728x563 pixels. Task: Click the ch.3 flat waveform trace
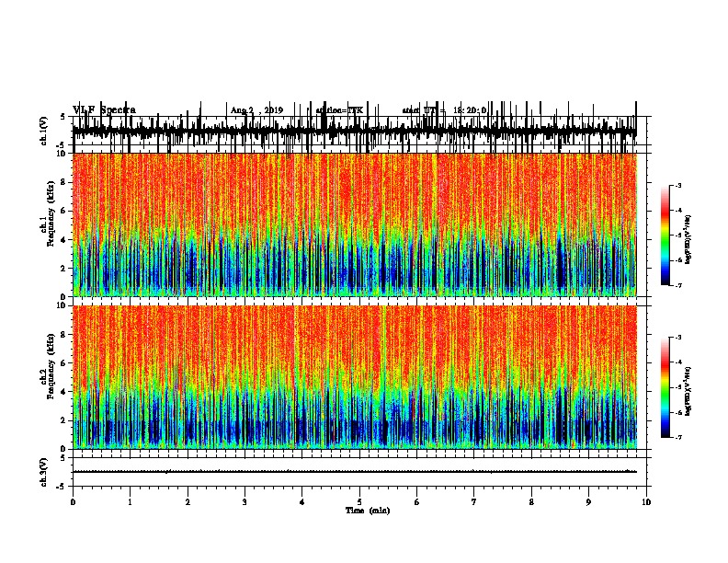[355, 472]
